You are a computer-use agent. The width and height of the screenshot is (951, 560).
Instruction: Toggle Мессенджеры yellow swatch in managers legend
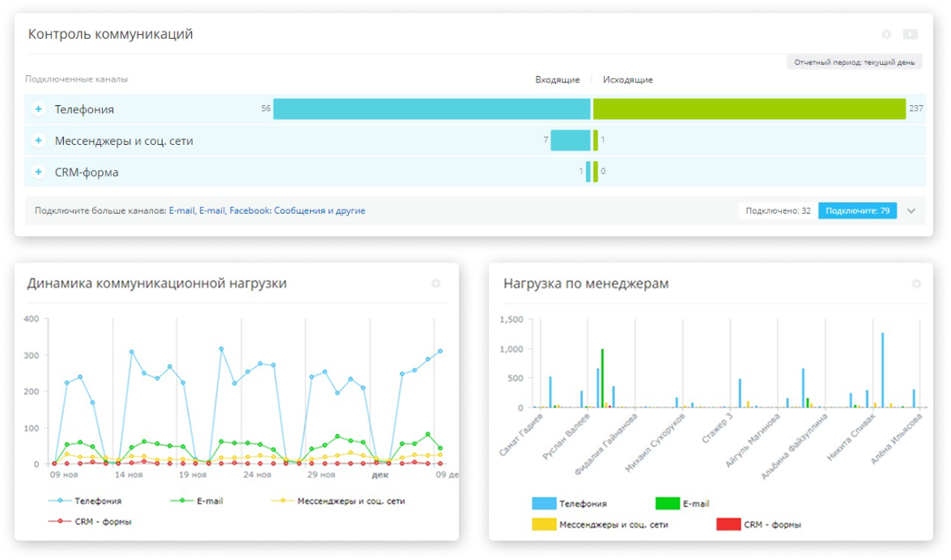tap(544, 525)
